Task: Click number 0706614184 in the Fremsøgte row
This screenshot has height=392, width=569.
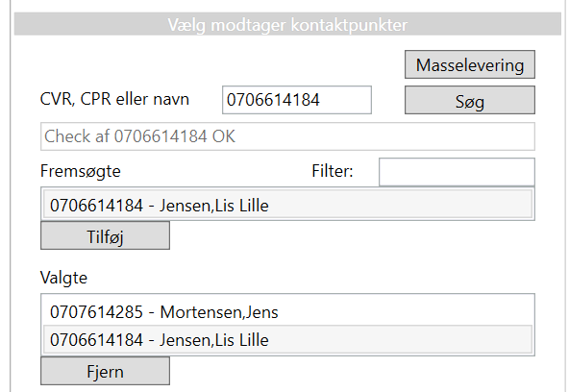Action: click(96, 206)
